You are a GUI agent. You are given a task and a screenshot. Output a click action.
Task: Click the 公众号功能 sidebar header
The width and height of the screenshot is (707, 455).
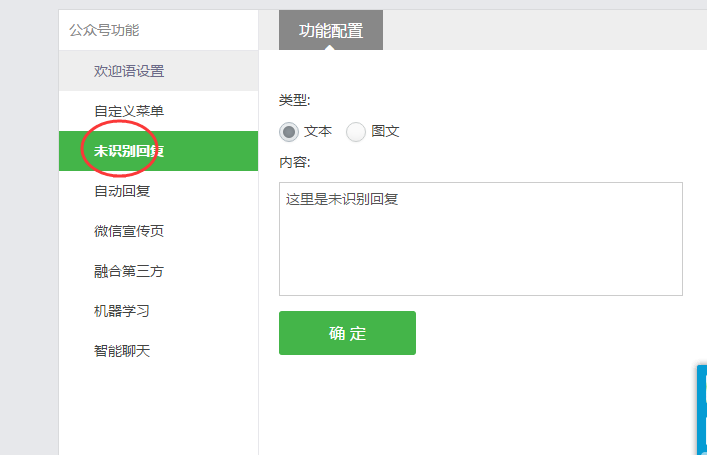coord(104,30)
